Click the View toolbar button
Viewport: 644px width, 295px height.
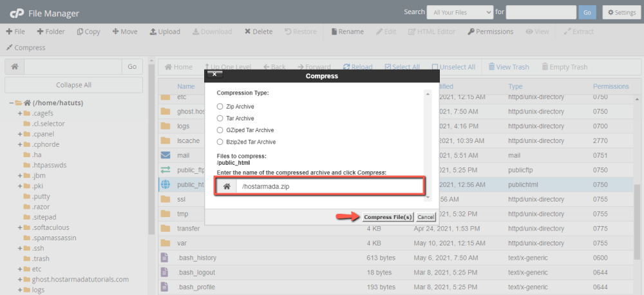[x=537, y=32]
